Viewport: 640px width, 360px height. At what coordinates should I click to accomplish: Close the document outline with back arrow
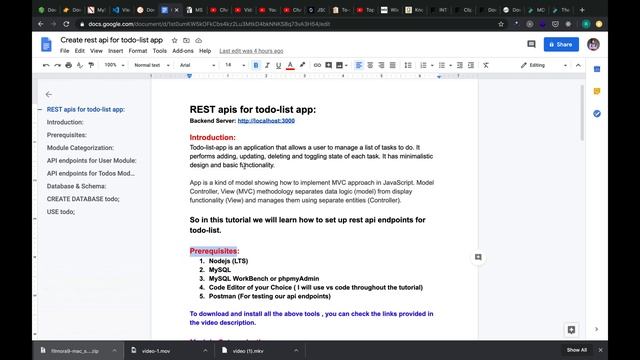tap(49, 94)
